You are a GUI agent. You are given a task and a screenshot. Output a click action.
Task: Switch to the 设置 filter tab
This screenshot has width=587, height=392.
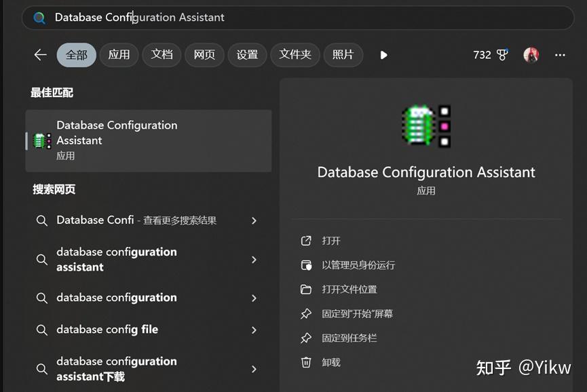point(247,55)
